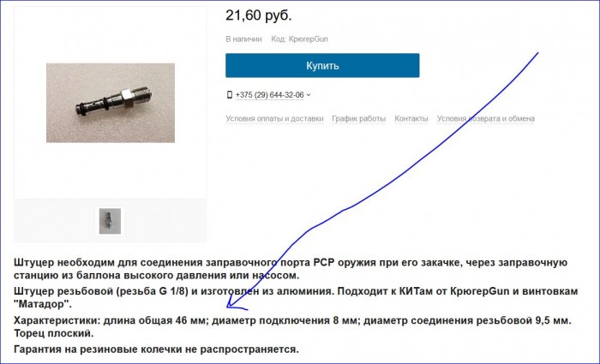Screen dimensions: 600x364
Task: Click the blue Купить button
Action: 322,65
